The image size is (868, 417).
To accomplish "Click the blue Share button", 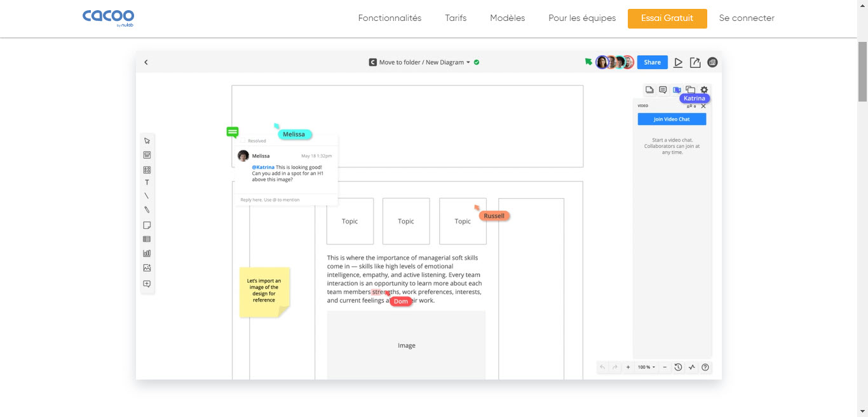I will [652, 62].
